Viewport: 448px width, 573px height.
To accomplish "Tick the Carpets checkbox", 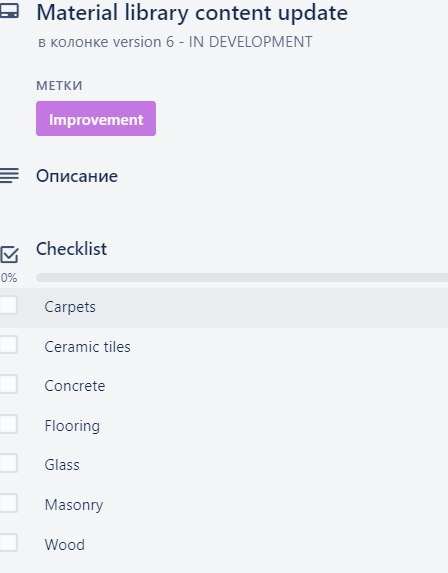I will click(8, 305).
